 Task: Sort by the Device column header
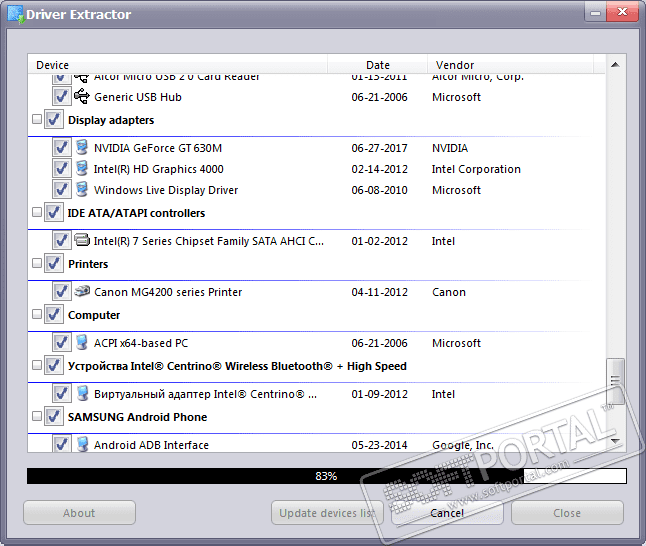(x=178, y=65)
